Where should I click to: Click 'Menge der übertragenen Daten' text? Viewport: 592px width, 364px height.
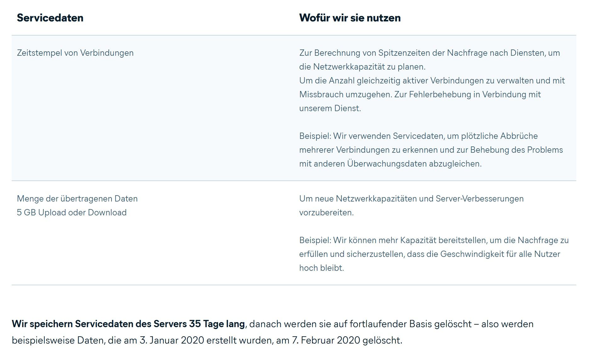coord(77,199)
